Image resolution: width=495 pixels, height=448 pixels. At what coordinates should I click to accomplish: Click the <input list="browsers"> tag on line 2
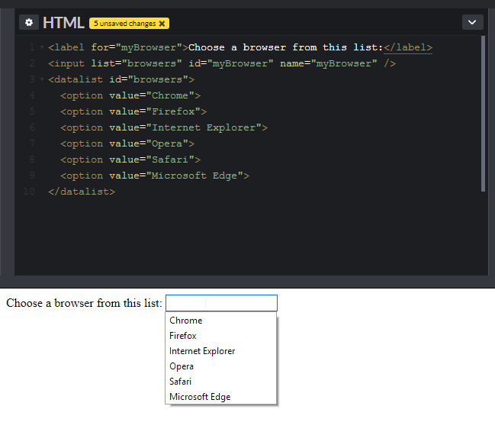coord(222,63)
